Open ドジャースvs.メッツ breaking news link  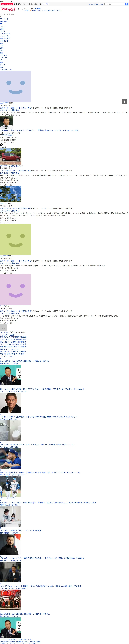(x=10, y=349)
